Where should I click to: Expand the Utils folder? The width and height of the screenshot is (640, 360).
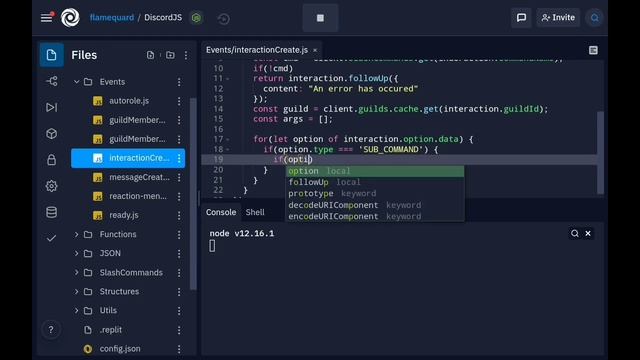point(76,311)
